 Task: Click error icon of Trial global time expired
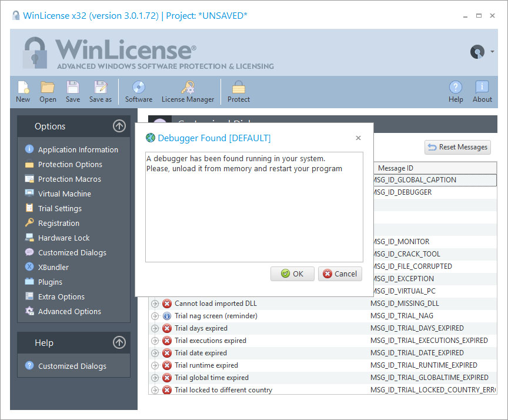coord(167,378)
